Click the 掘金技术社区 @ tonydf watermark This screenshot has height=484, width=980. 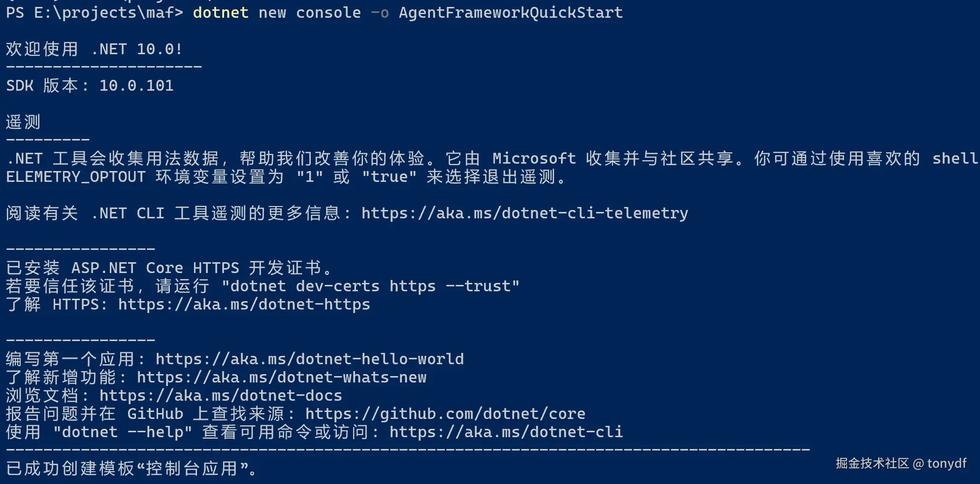901,464
